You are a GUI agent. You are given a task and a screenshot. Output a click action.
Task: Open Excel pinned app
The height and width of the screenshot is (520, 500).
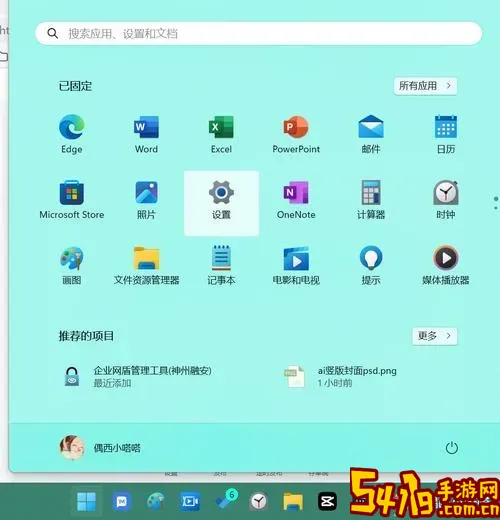[x=221, y=134]
